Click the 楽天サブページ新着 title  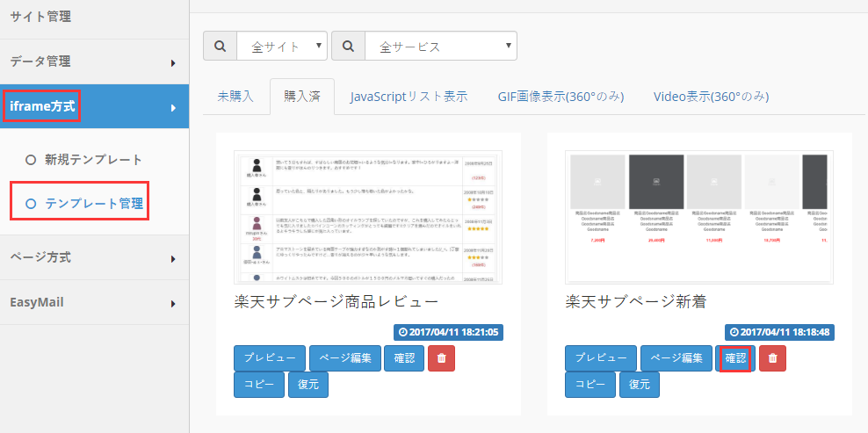point(636,302)
